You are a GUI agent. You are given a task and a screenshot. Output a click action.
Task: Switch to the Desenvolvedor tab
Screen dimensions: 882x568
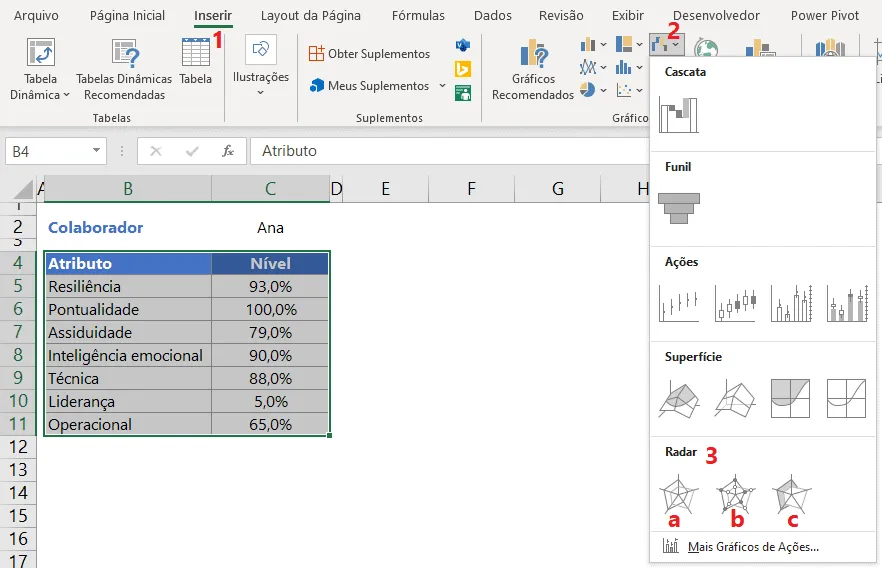click(716, 16)
